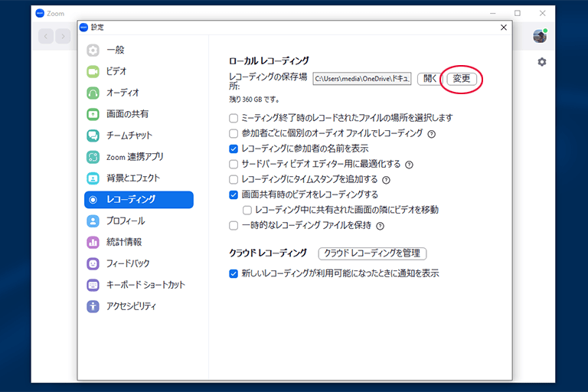Open the Statistics bar chart icon

click(x=93, y=242)
